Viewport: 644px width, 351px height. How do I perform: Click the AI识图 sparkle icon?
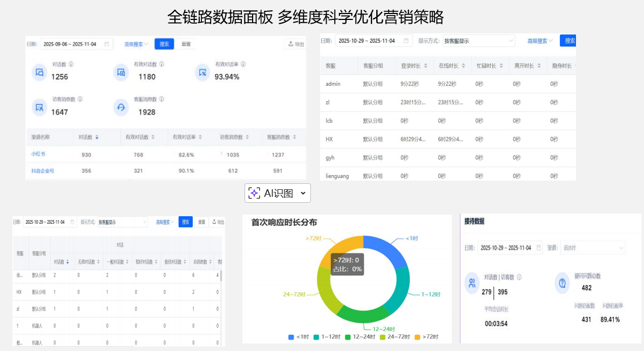pos(254,193)
